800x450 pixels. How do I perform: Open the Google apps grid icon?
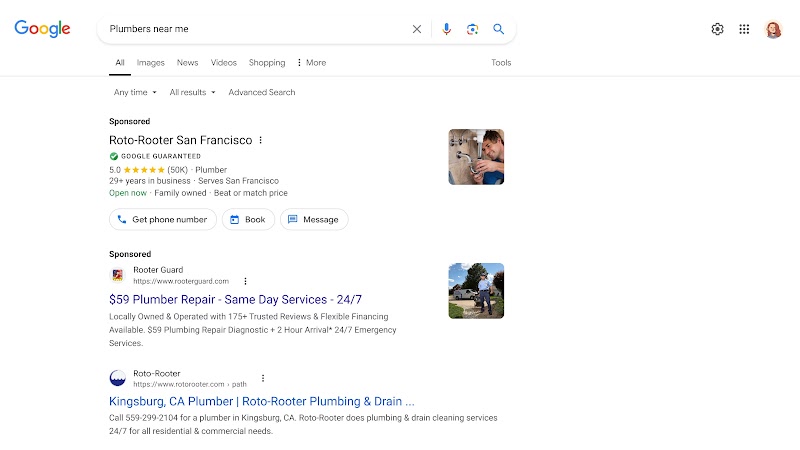click(x=744, y=29)
